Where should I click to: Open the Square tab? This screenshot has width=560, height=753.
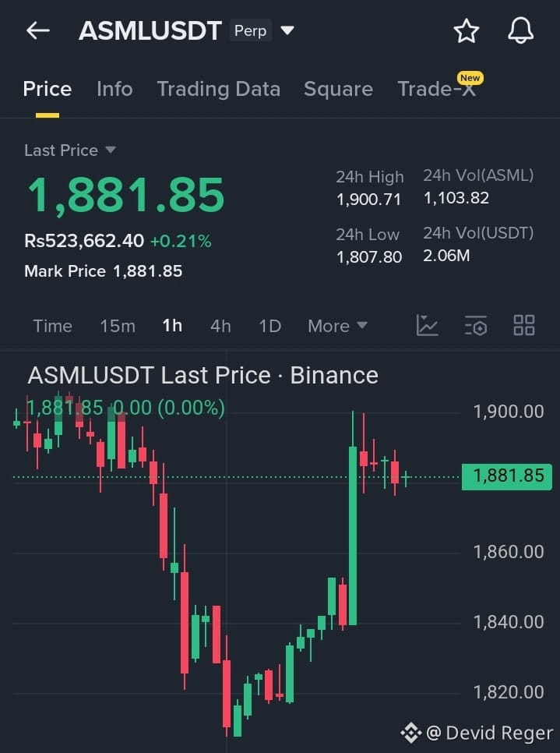click(338, 90)
